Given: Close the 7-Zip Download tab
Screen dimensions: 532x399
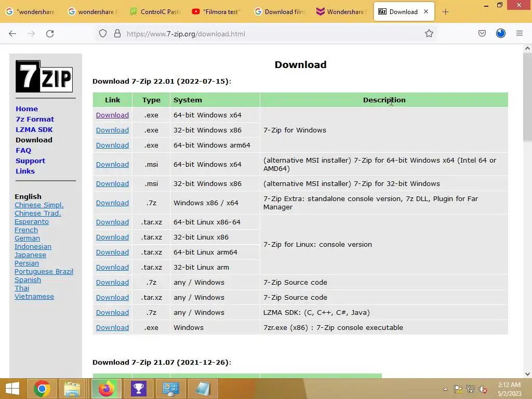Looking at the screenshot, I should 426,11.
